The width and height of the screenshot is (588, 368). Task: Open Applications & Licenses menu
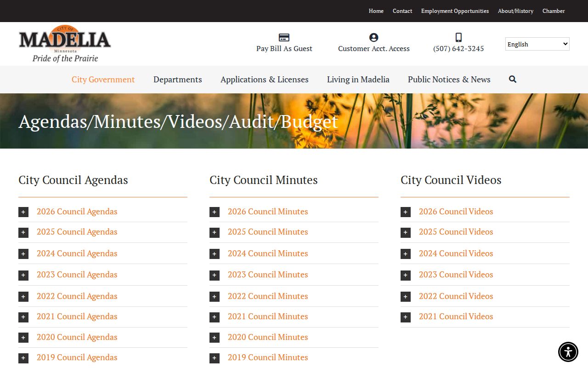pos(265,80)
